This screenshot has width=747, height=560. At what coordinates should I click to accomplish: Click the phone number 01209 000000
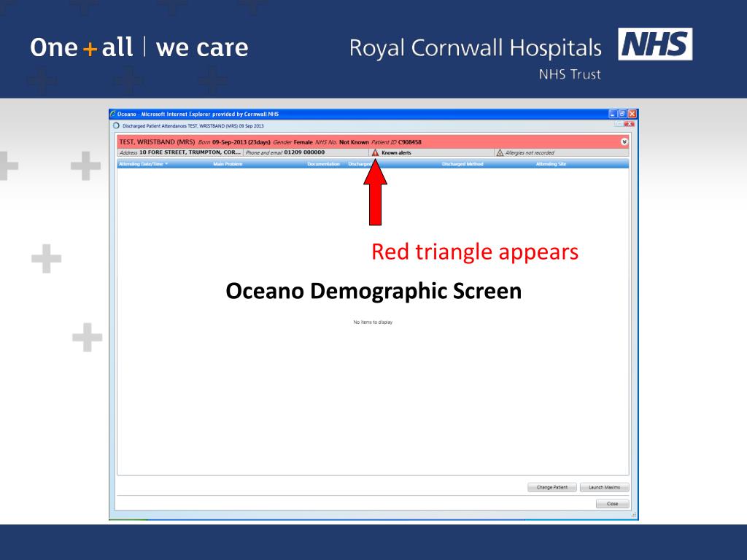click(x=304, y=152)
